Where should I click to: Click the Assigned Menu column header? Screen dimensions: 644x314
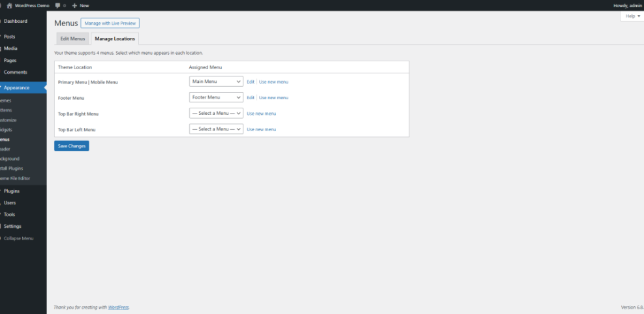(x=206, y=67)
